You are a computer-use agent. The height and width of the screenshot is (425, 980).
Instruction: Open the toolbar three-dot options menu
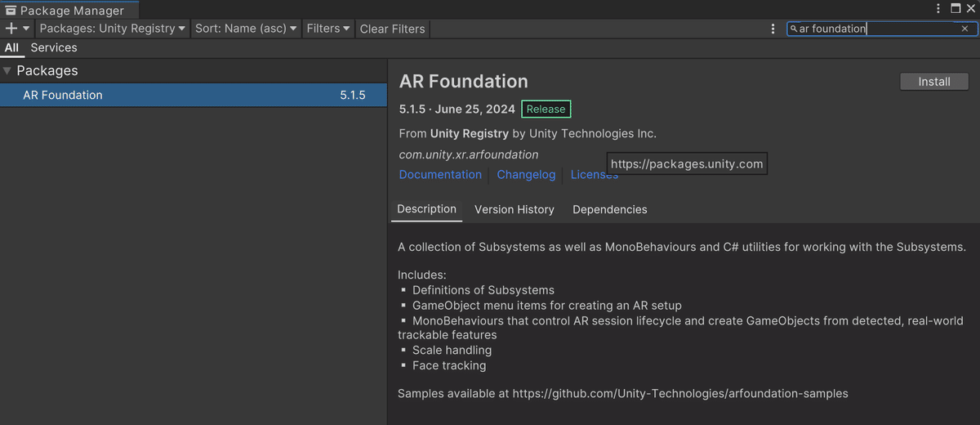click(773, 29)
